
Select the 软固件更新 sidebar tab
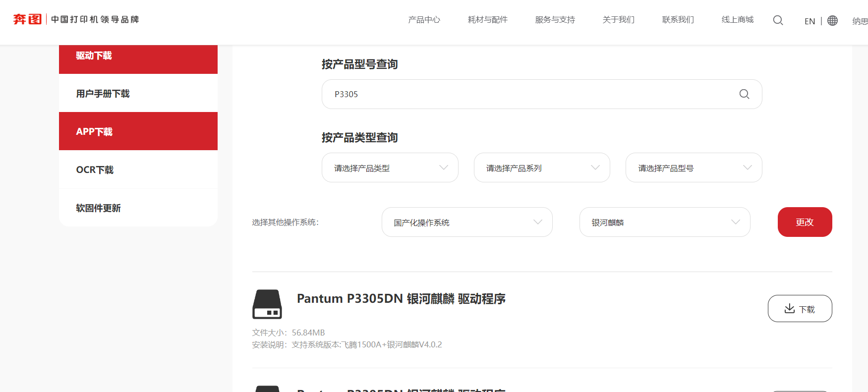[138, 208]
